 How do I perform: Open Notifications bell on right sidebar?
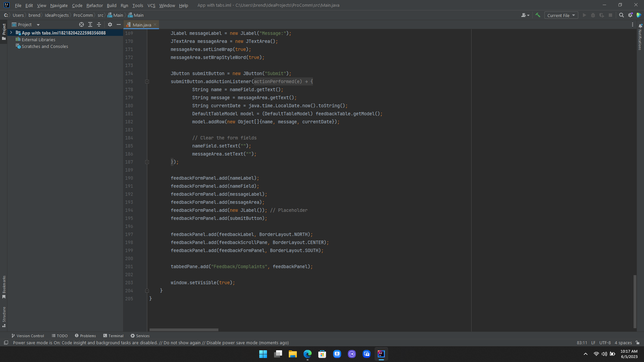point(640,26)
